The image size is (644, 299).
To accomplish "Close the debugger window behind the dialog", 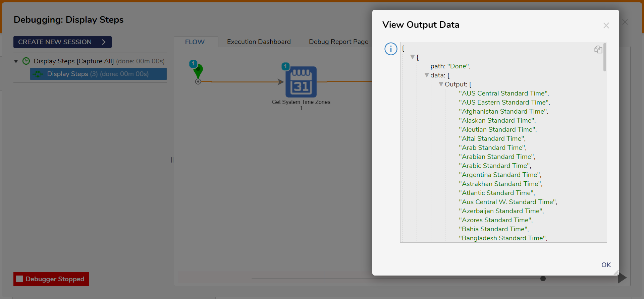I will coord(625,22).
